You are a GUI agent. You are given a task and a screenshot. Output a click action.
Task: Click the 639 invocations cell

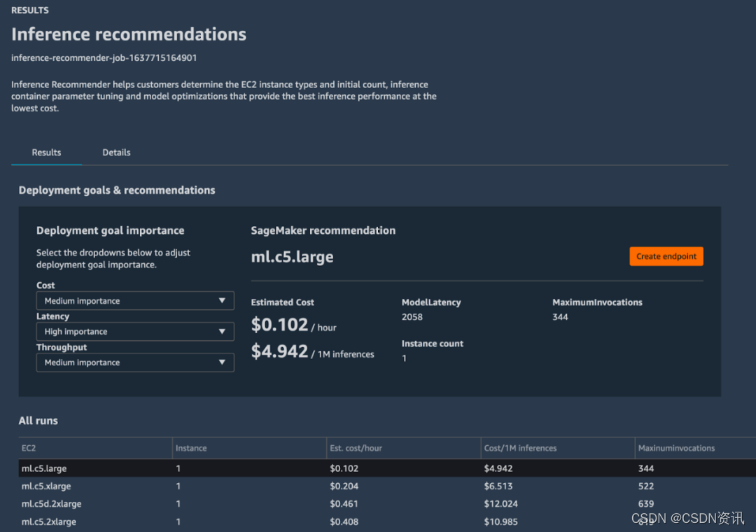[646, 504]
